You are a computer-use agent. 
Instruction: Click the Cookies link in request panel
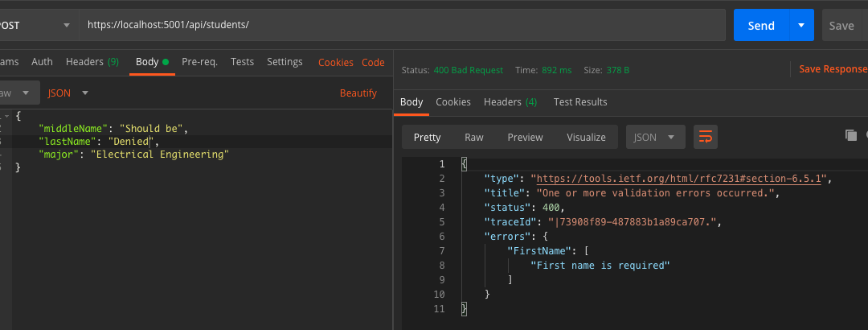tap(335, 62)
